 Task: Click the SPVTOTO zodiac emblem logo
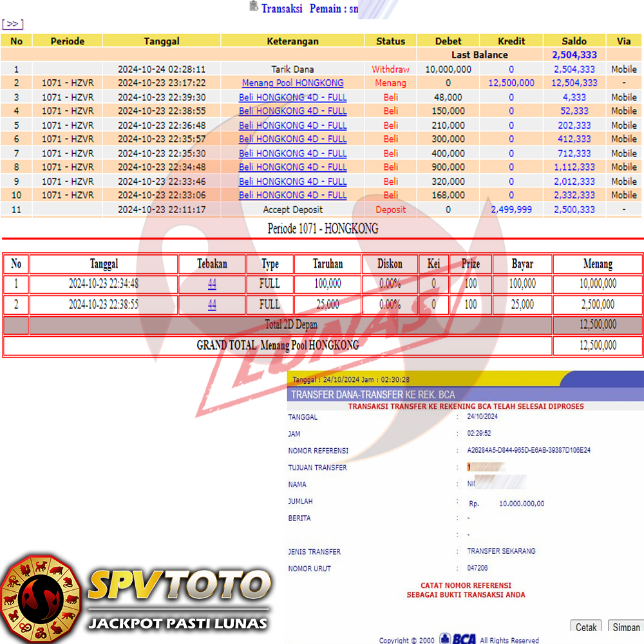click(x=41, y=598)
